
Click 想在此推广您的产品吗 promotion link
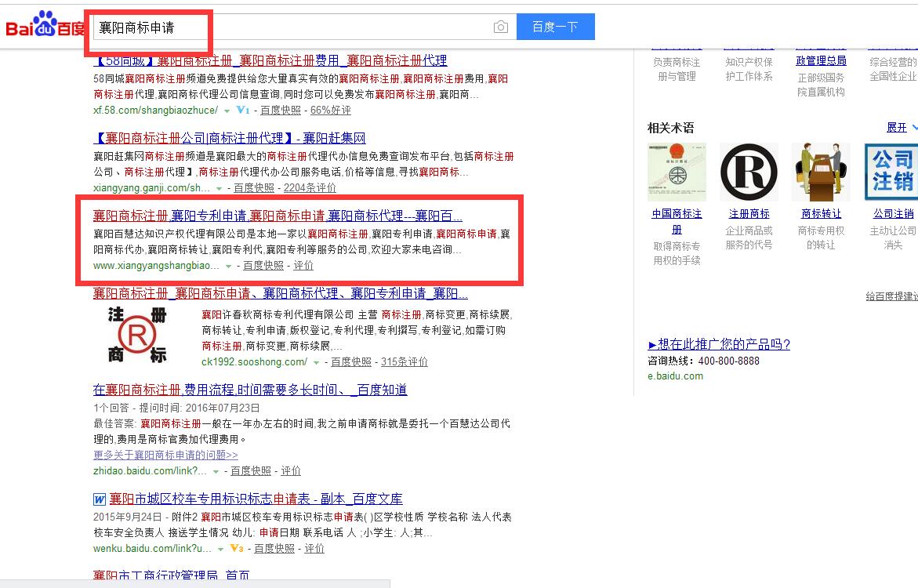pos(719,344)
